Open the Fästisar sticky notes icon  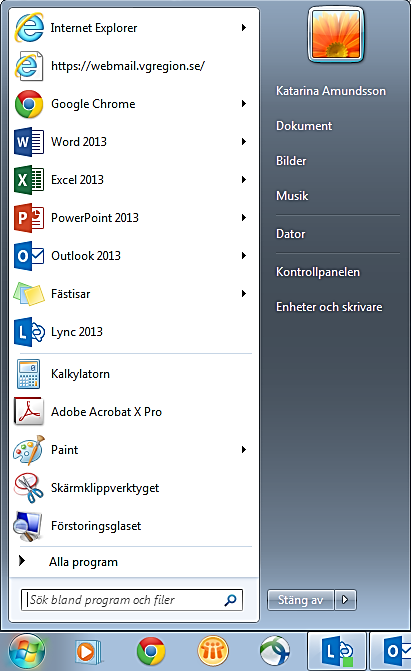coord(29,294)
